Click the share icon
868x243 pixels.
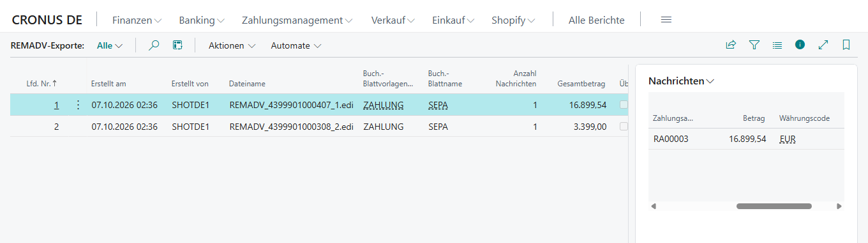point(731,45)
